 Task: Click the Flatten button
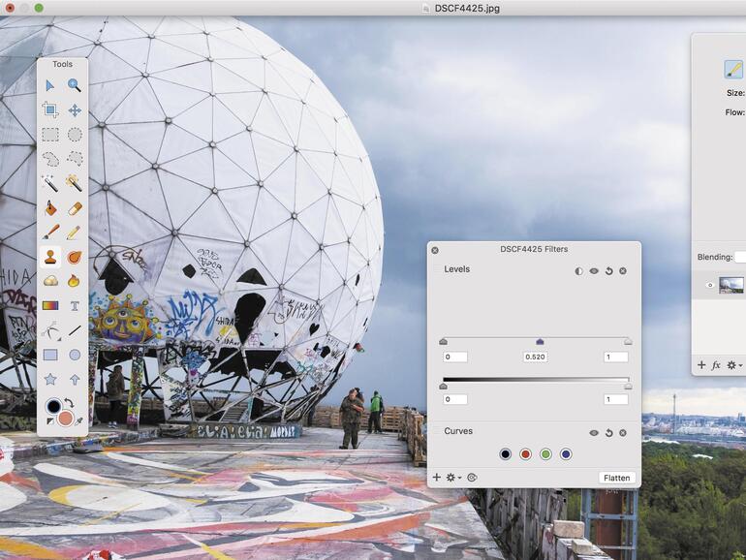616,478
